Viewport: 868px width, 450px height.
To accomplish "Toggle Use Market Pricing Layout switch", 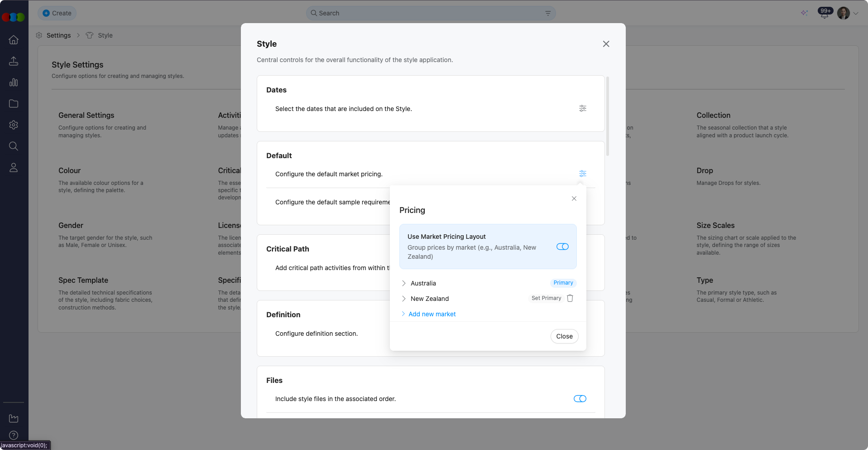I will coord(562,247).
